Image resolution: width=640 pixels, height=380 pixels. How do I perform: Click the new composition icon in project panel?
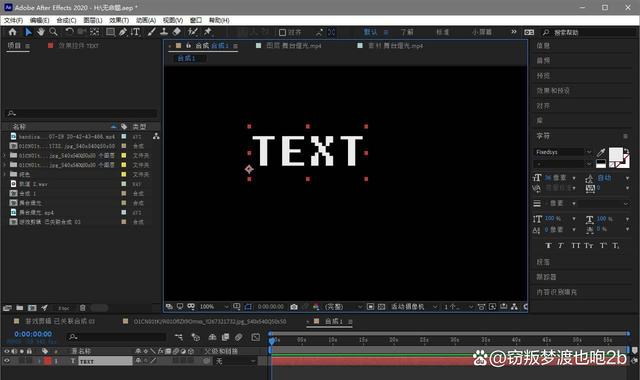[x=32, y=308]
